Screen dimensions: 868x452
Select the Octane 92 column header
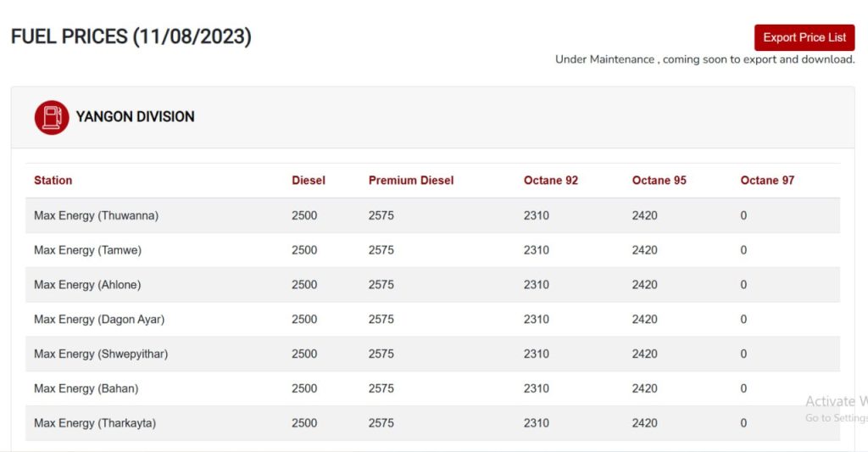[551, 180]
